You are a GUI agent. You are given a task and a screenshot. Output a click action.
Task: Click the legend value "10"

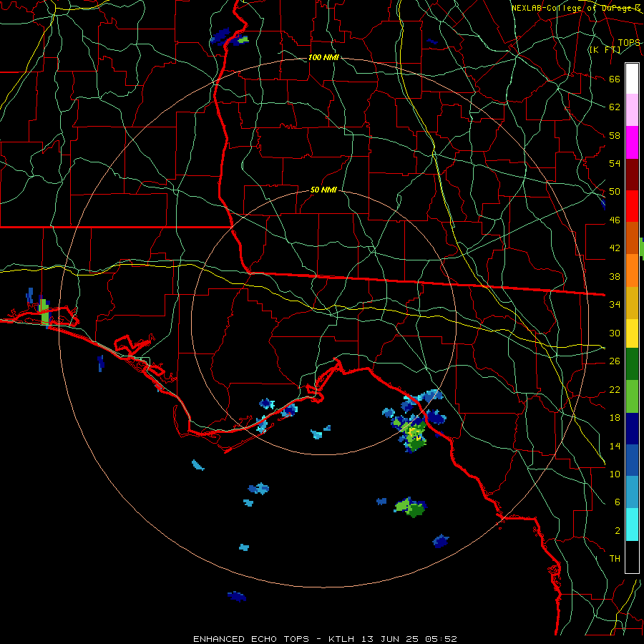click(x=615, y=474)
